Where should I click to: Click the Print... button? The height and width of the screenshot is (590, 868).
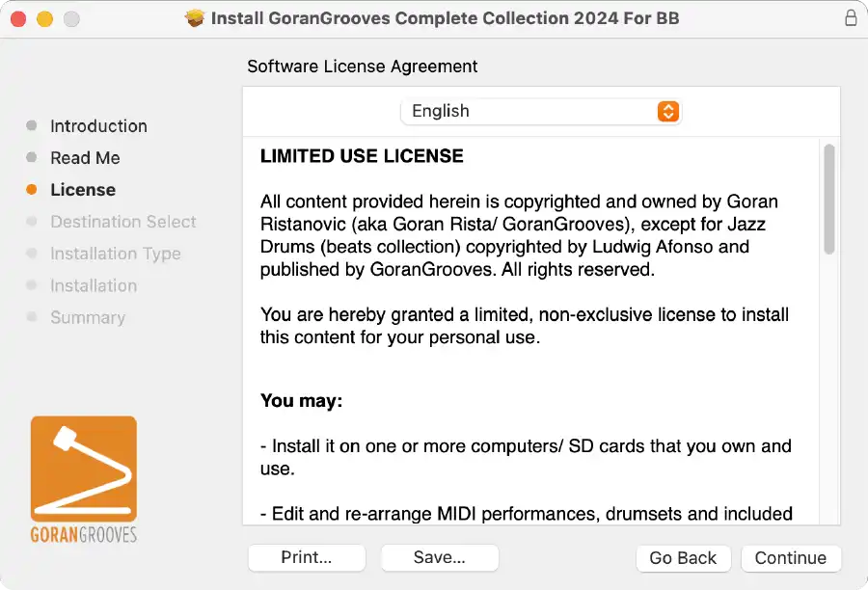[307, 557]
